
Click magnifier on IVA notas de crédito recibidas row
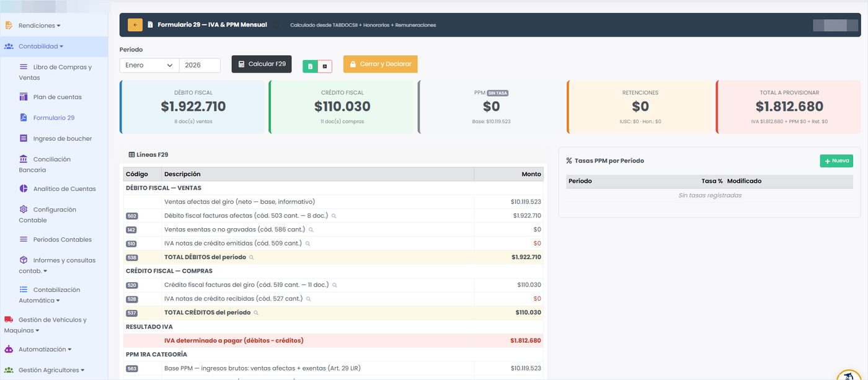point(308,299)
